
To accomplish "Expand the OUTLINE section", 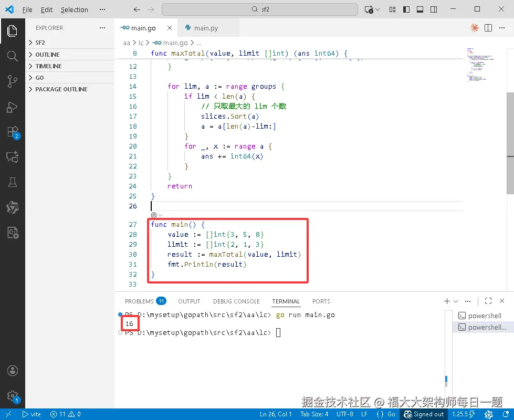I will pos(70,55).
